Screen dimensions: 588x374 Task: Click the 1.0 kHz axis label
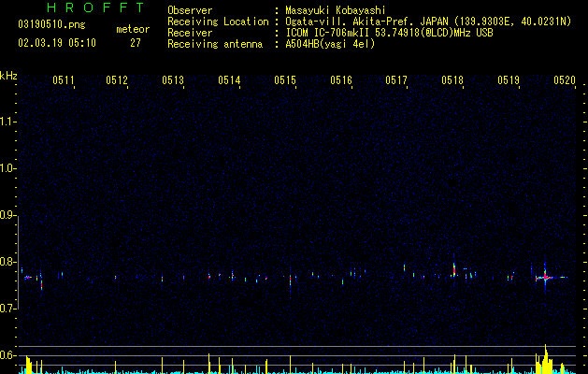tap(8, 168)
